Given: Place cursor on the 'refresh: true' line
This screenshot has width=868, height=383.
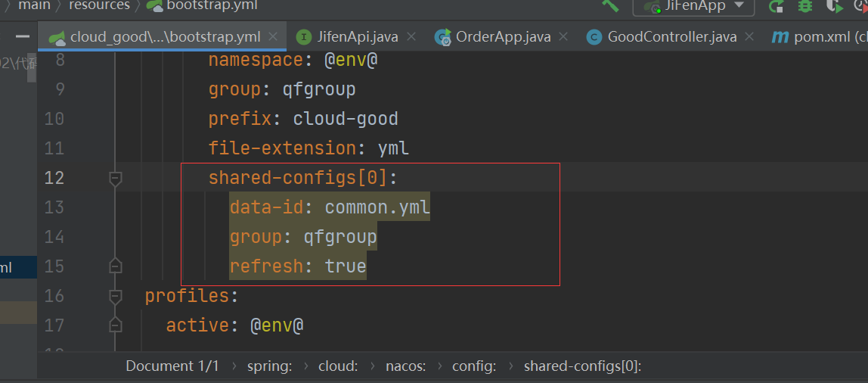Looking at the screenshot, I should (298, 266).
